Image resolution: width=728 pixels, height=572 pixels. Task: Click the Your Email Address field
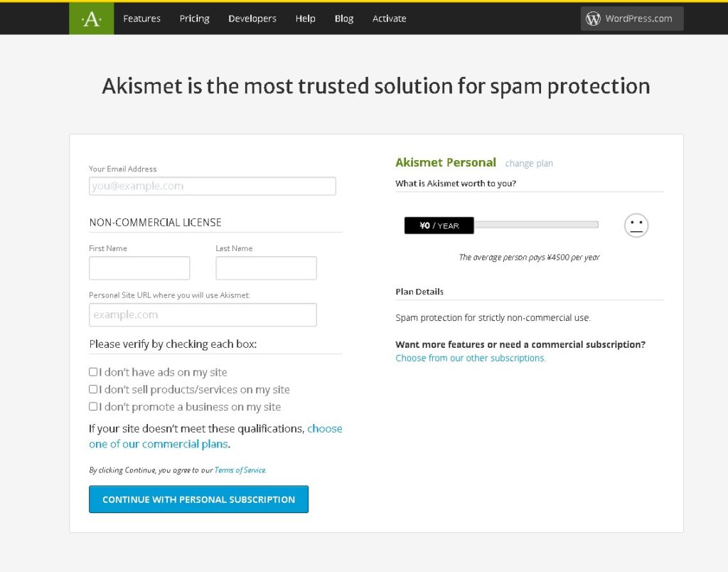point(212,186)
